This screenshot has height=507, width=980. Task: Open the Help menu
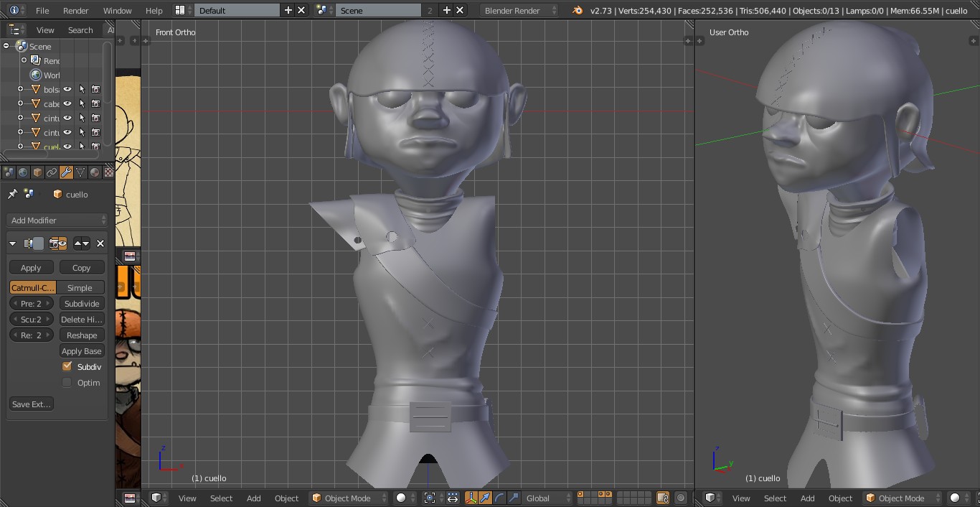(x=154, y=10)
